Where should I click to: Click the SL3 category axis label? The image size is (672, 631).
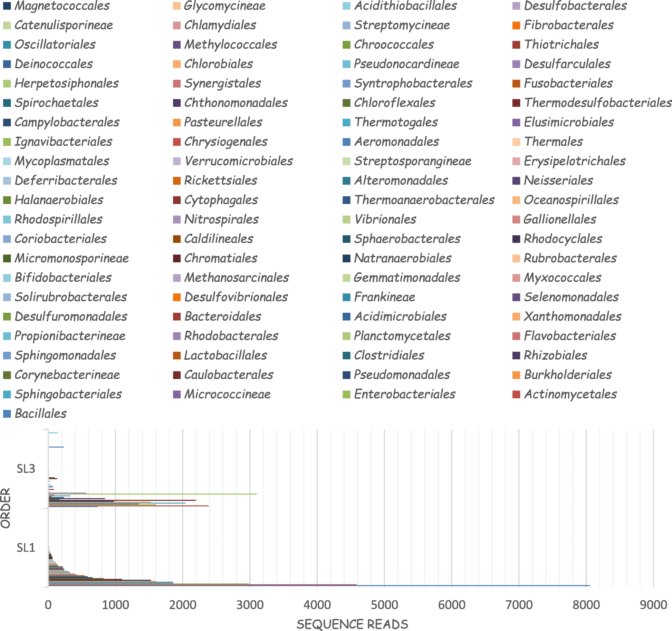[x=26, y=469]
